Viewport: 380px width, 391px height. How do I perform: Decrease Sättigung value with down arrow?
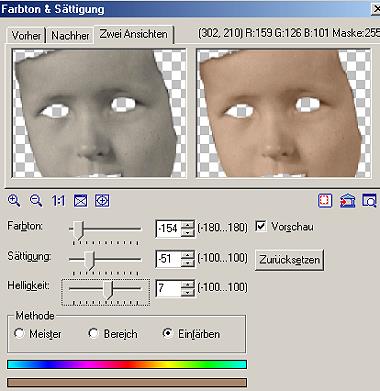(x=188, y=263)
